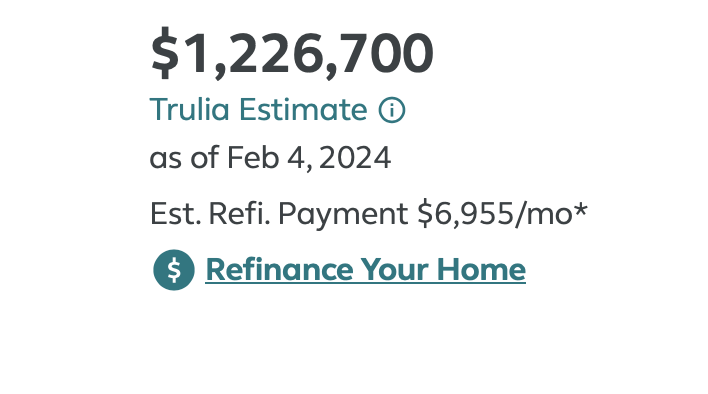
Task: Click the year 2024 in the date line
Action: tap(355, 158)
